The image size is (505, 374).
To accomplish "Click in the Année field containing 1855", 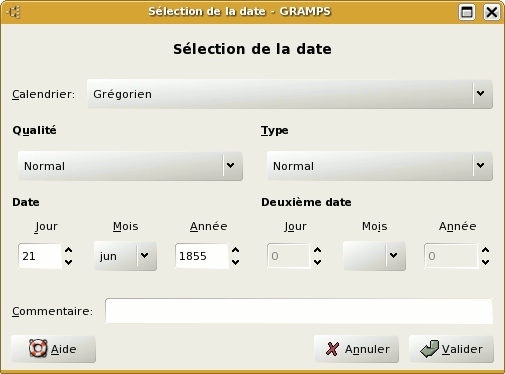I will click(202, 256).
